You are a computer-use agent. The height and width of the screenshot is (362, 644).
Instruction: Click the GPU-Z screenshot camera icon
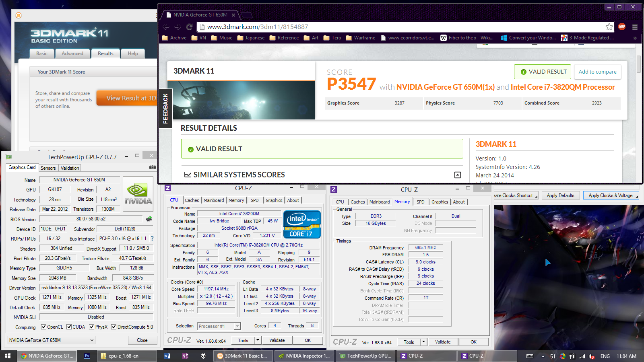pyautogui.click(x=153, y=167)
